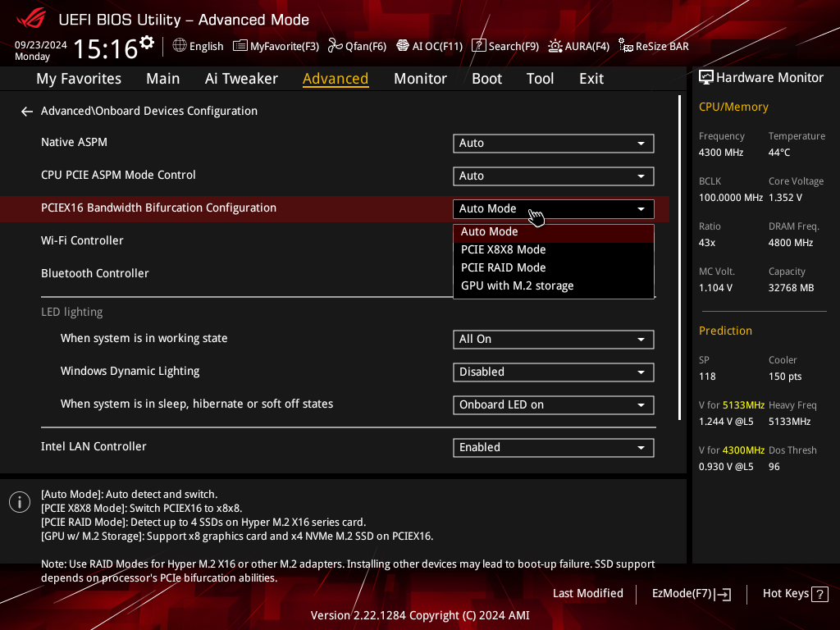Open the Native ASPM dropdown
The image size is (840, 630).
click(554, 143)
